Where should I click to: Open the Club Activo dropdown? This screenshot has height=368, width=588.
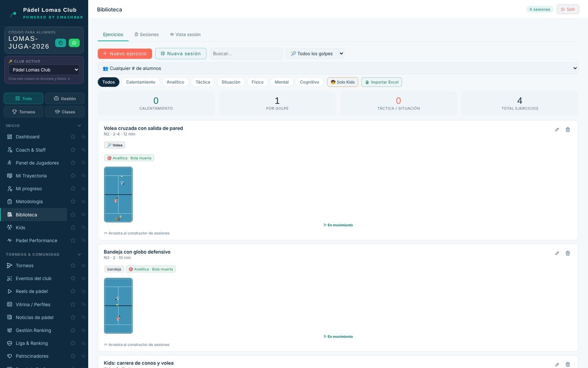(44, 70)
